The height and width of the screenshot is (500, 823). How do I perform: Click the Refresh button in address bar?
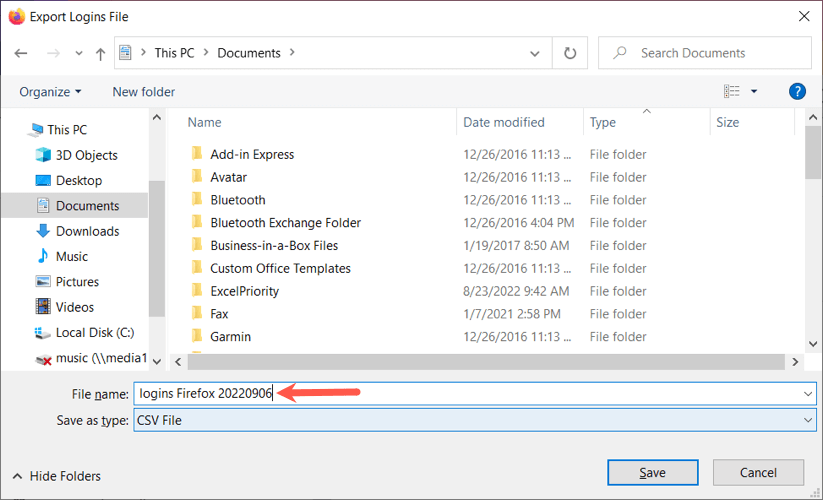coord(570,53)
